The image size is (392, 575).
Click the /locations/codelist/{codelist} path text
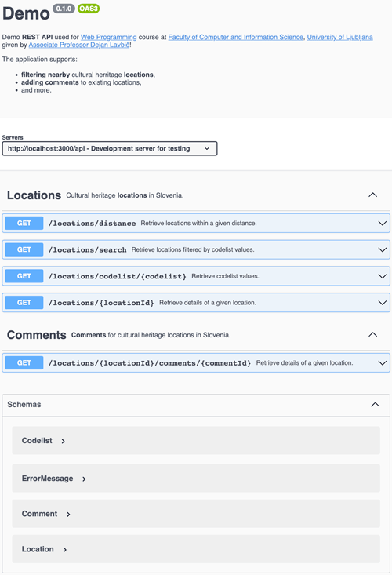click(x=118, y=276)
